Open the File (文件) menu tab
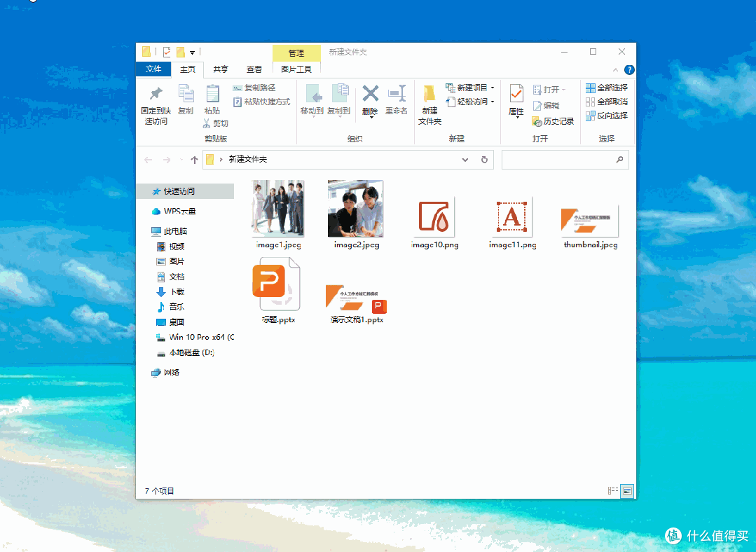756x552 pixels. tap(153, 69)
